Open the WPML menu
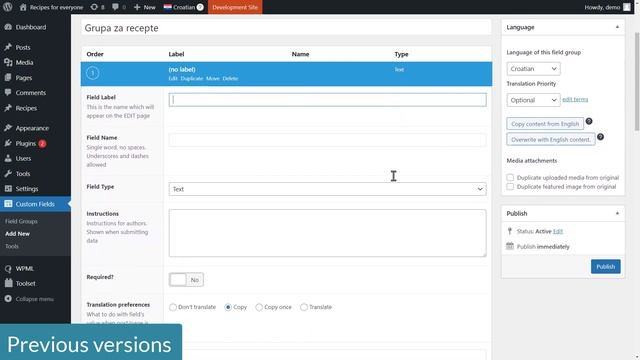Viewport: 640px width, 360px height. [24, 269]
